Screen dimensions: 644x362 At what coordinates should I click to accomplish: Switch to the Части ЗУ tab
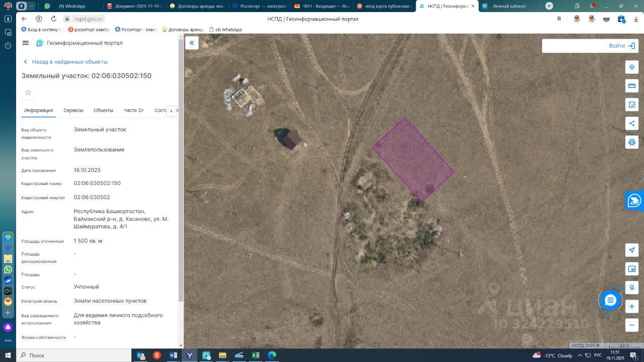(x=134, y=110)
